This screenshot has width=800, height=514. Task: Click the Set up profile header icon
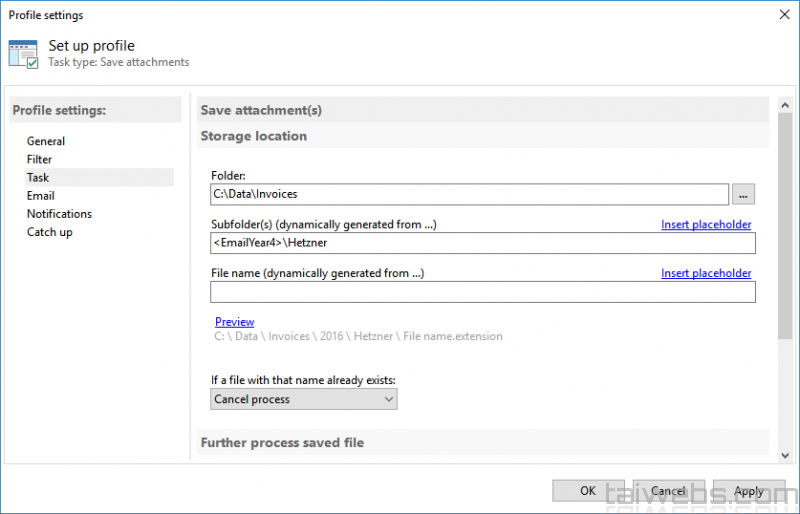[24, 53]
